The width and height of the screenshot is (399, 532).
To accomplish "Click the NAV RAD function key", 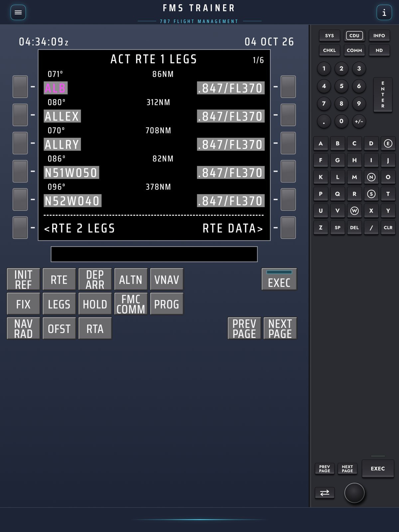I will (23, 329).
